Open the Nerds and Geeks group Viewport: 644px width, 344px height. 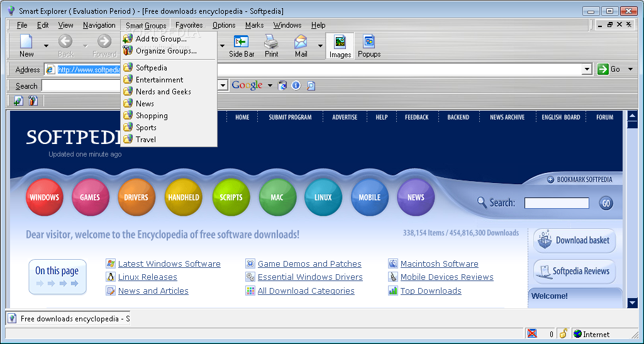[169, 92]
